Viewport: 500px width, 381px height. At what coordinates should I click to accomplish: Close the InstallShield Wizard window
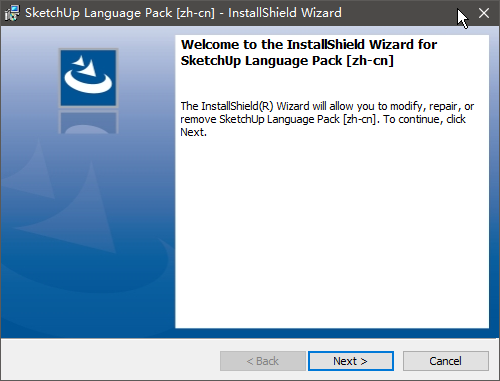tap(484, 13)
